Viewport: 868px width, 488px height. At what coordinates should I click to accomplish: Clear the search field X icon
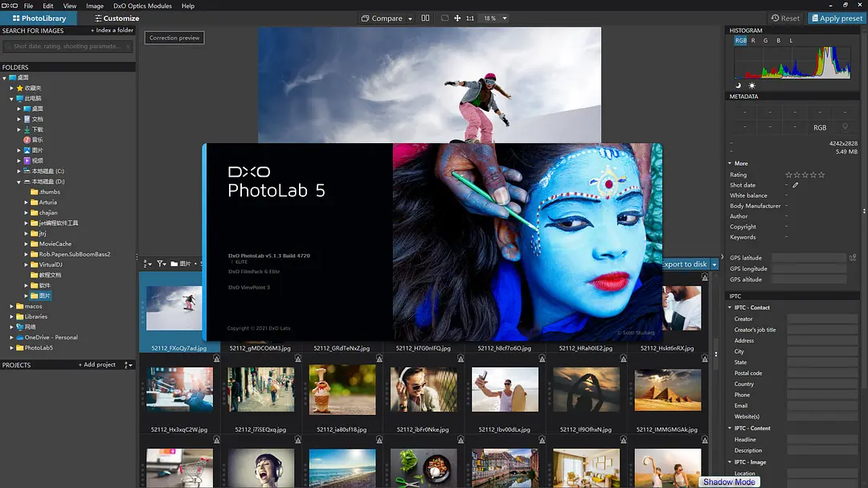pos(128,47)
